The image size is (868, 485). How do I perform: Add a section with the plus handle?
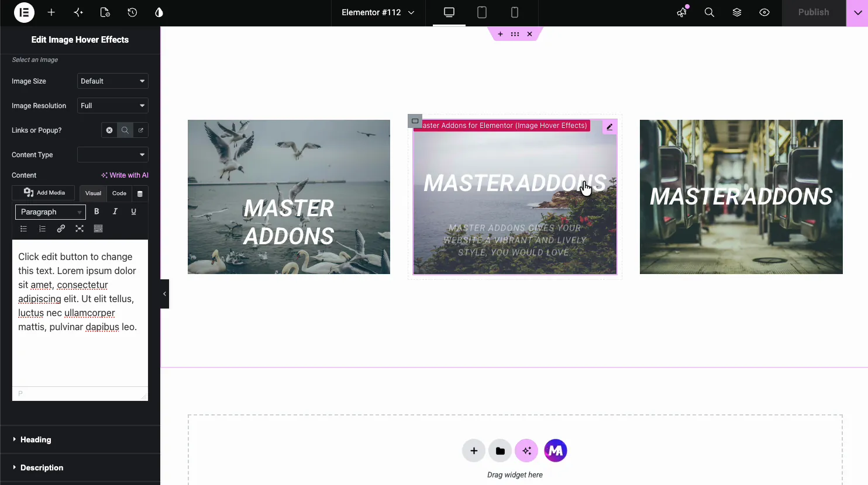click(500, 34)
